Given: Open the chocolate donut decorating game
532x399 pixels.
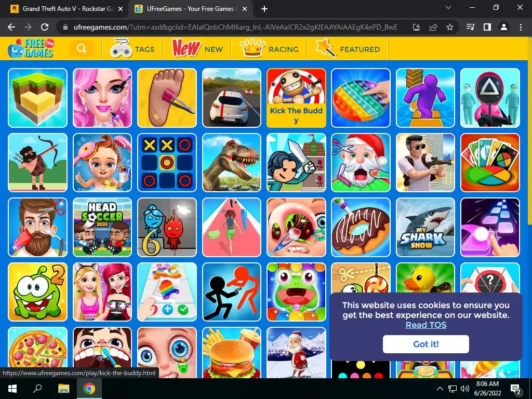Looking at the screenshot, I should tap(361, 228).
